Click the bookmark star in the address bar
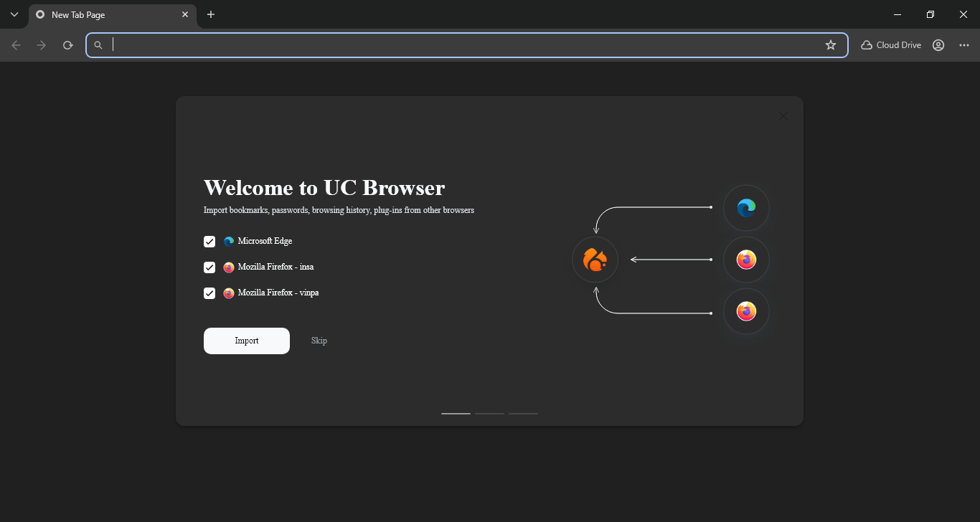 [x=830, y=44]
